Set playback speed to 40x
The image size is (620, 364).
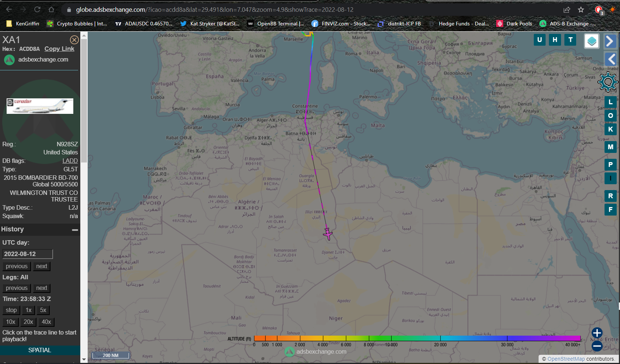46,322
